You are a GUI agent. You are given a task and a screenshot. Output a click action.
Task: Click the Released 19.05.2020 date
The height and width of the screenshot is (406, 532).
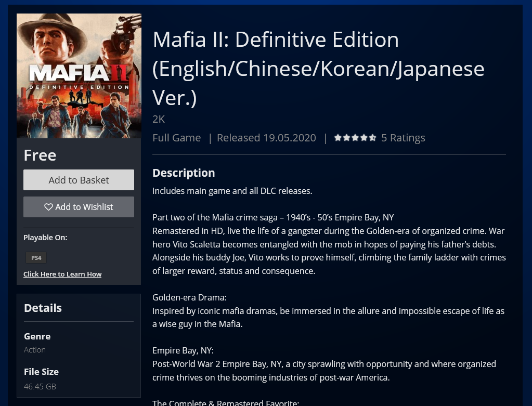click(x=266, y=138)
